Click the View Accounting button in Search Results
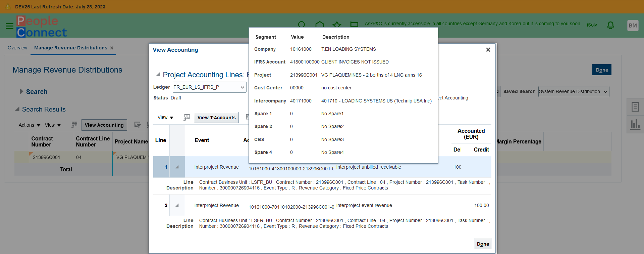This screenshot has height=254, width=644. tap(104, 125)
